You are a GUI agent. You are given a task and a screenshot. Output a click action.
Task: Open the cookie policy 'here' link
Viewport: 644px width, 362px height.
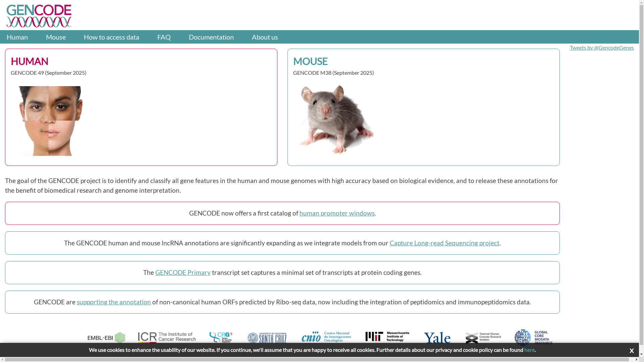click(x=529, y=350)
